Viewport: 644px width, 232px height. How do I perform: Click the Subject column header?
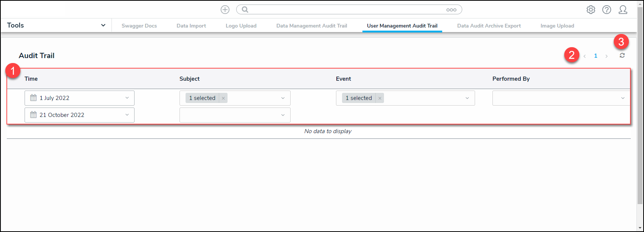coord(189,79)
